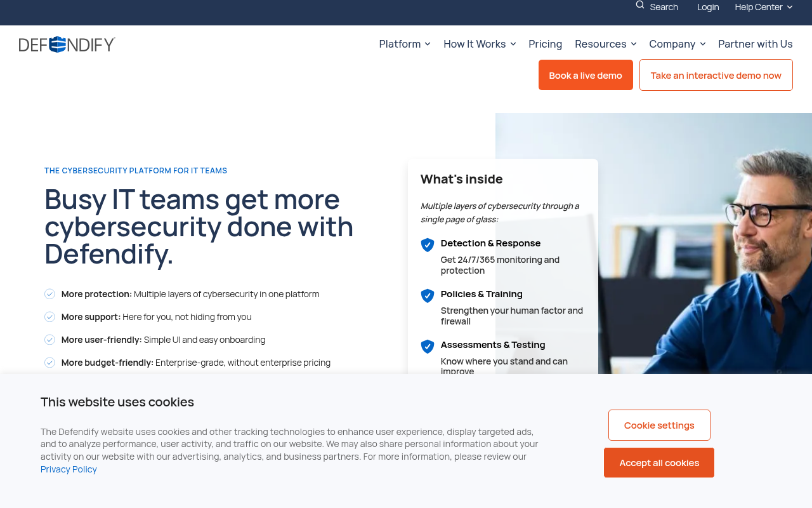Click the Login link

[708, 7]
